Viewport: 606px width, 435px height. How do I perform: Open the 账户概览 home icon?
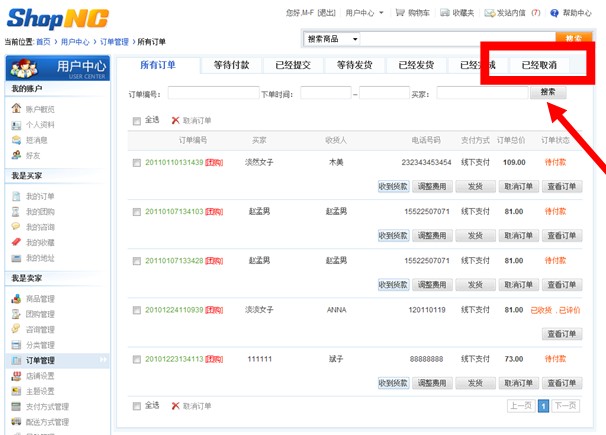16,108
